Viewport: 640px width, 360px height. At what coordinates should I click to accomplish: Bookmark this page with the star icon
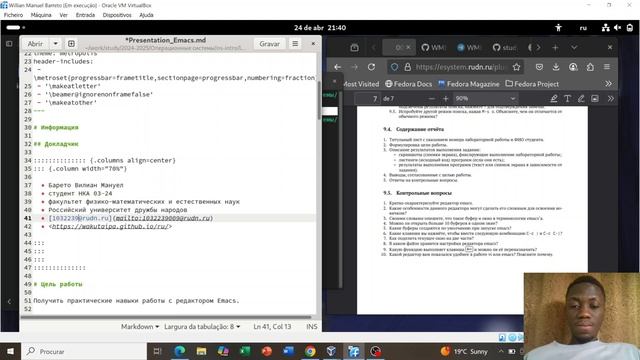click(516, 67)
